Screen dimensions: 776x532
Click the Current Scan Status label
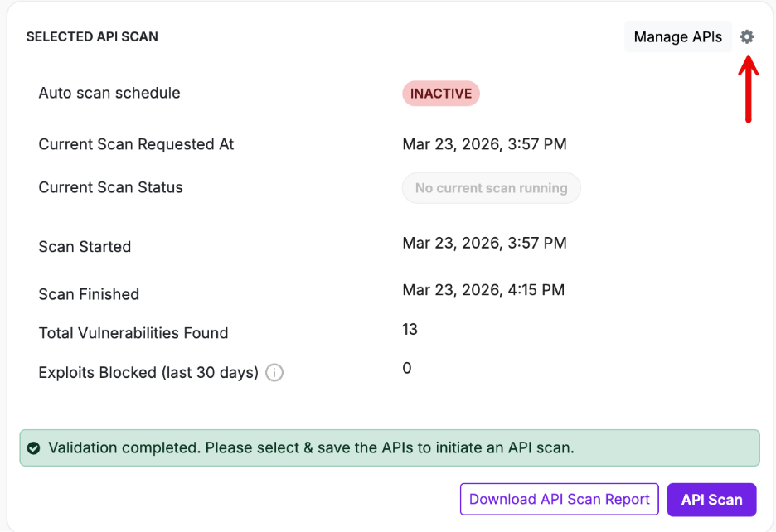tap(110, 187)
